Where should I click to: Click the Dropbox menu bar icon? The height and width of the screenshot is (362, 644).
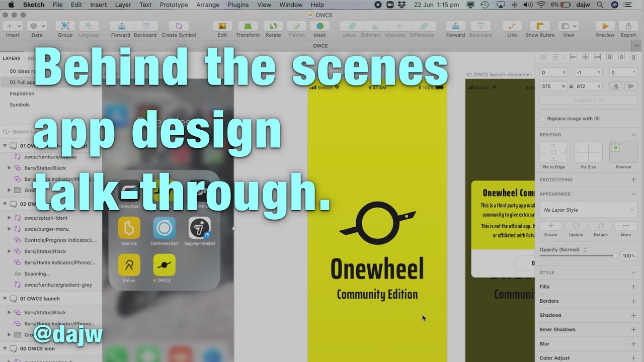click(x=401, y=5)
